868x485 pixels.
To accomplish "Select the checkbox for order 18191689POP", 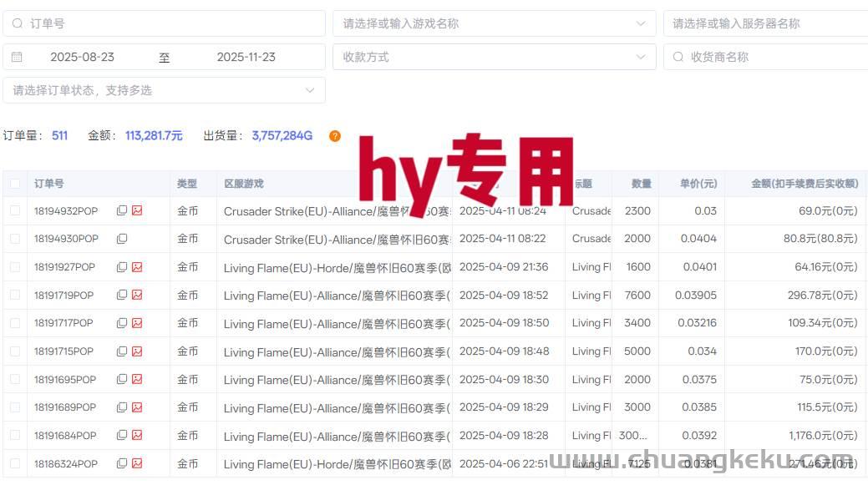I will pyautogui.click(x=15, y=407).
